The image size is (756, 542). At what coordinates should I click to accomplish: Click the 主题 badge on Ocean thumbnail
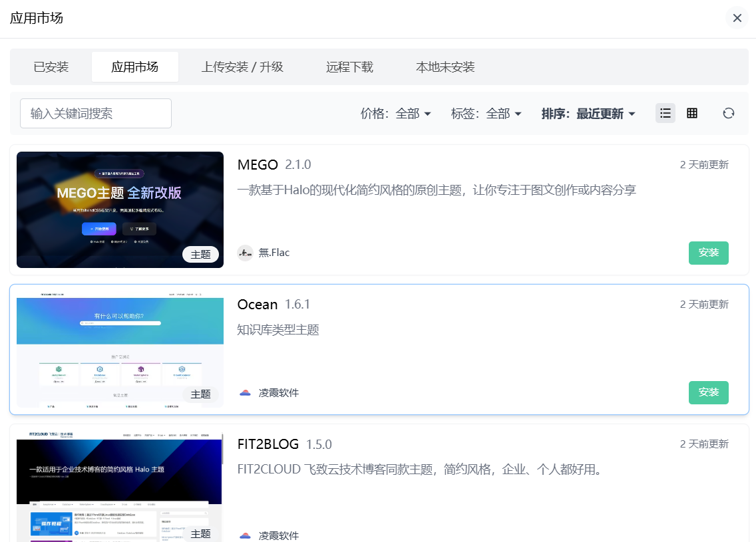click(200, 394)
